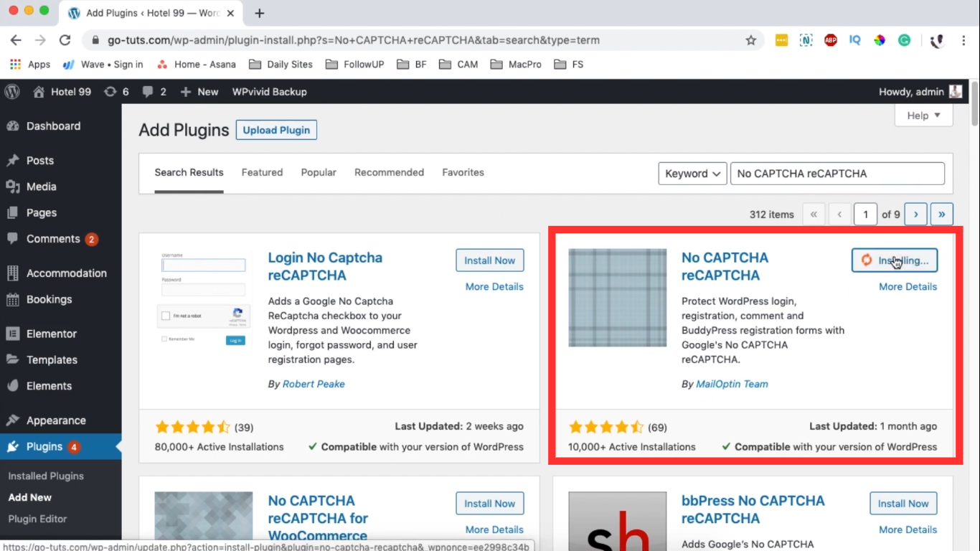
Task: Open the Grammarly extension icon
Action: tap(905, 40)
